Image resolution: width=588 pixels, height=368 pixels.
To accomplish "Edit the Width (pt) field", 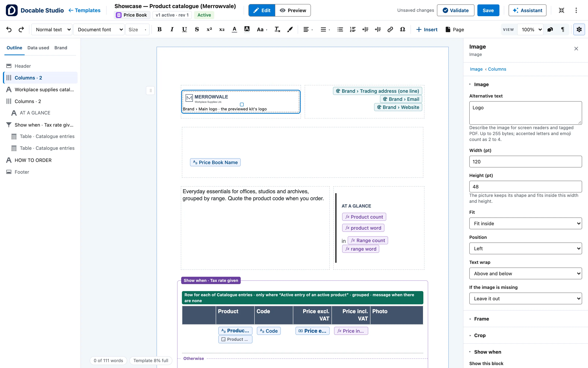I will (526, 162).
